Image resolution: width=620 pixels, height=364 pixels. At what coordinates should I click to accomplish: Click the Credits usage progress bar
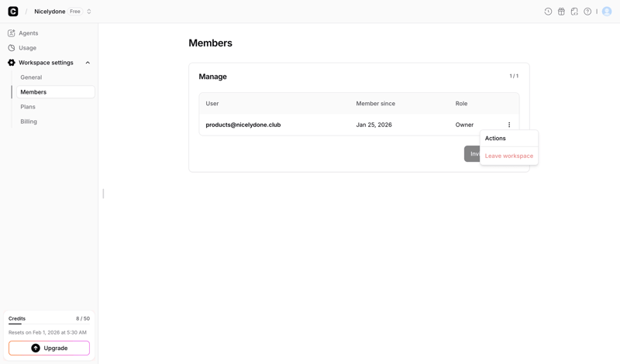click(49, 324)
